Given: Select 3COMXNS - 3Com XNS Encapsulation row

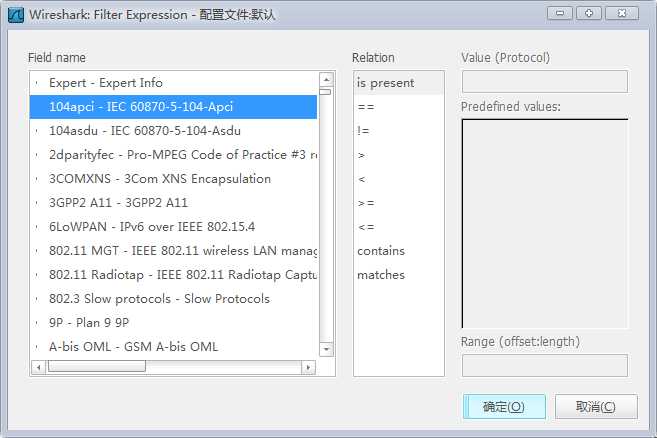Looking at the screenshot, I should click(x=173, y=179).
